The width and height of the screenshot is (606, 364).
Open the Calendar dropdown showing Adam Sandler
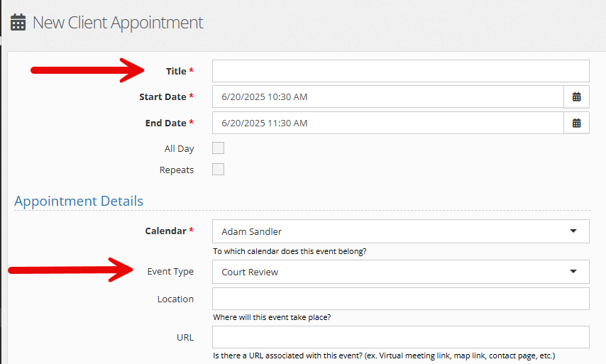coord(401,231)
